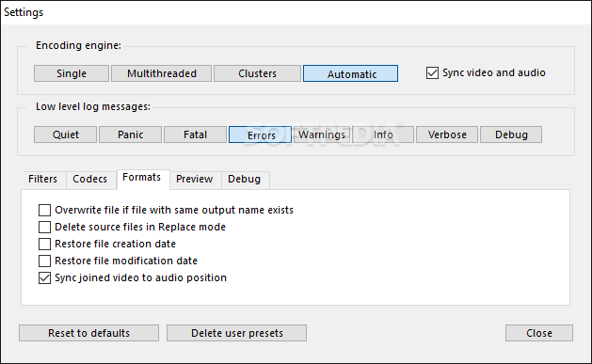Open the Filters tab
The image size is (592, 364).
[x=43, y=179]
